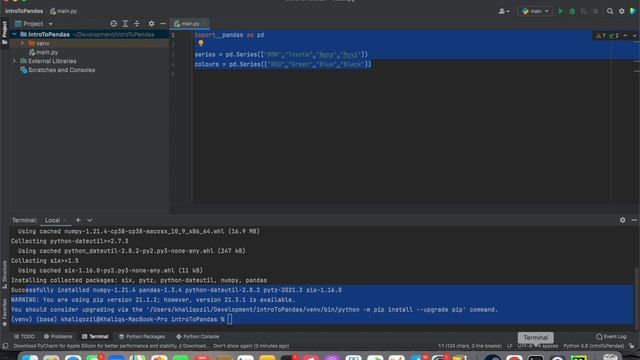
Task: Click line 4 colours code in editor
Action: click(283, 64)
